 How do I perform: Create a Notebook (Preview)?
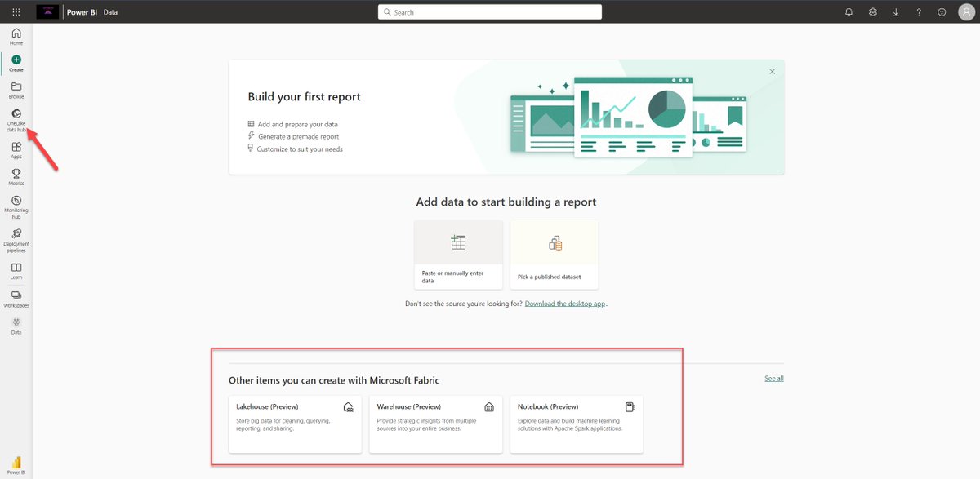click(x=577, y=424)
